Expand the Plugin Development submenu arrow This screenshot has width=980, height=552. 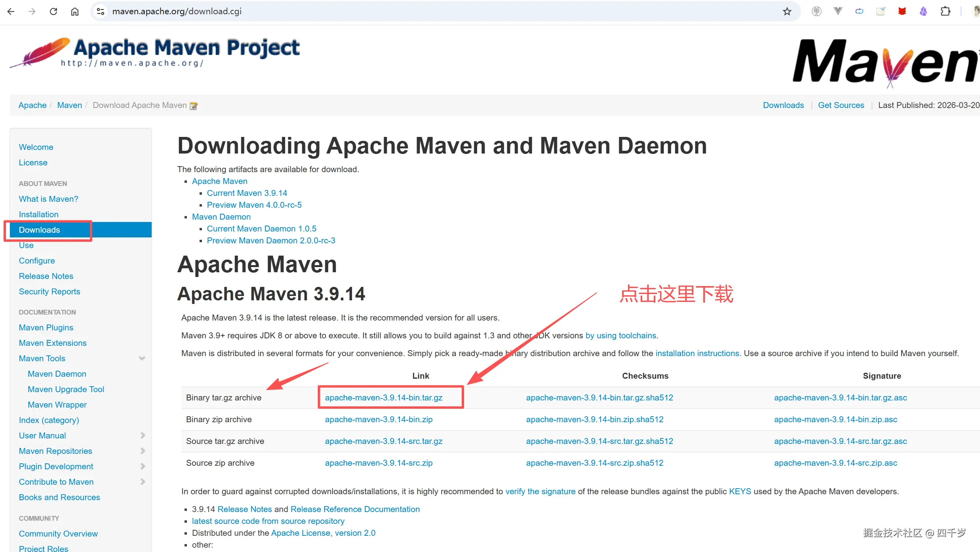point(143,467)
